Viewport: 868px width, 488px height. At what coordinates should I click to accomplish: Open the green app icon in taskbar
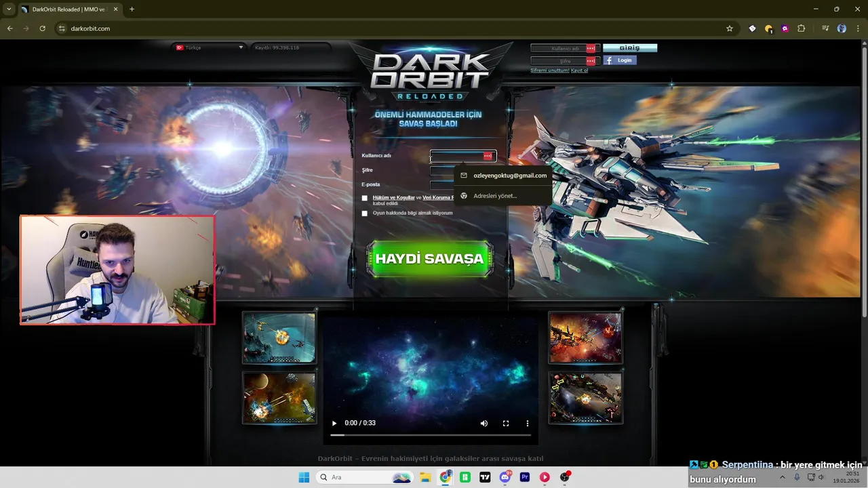pos(465,477)
